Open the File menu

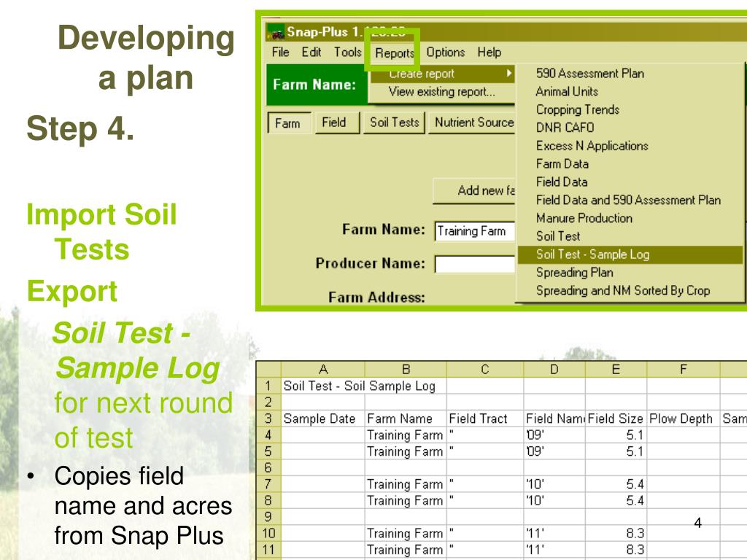281,52
